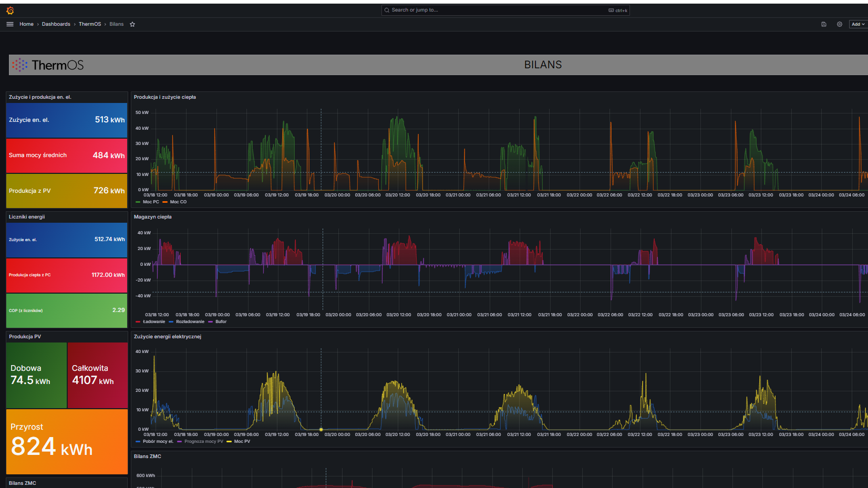The height and width of the screenshot is (488, 868).
Task: Click the Przyrost 824 kWh stat panel
Action: (67, 441)
